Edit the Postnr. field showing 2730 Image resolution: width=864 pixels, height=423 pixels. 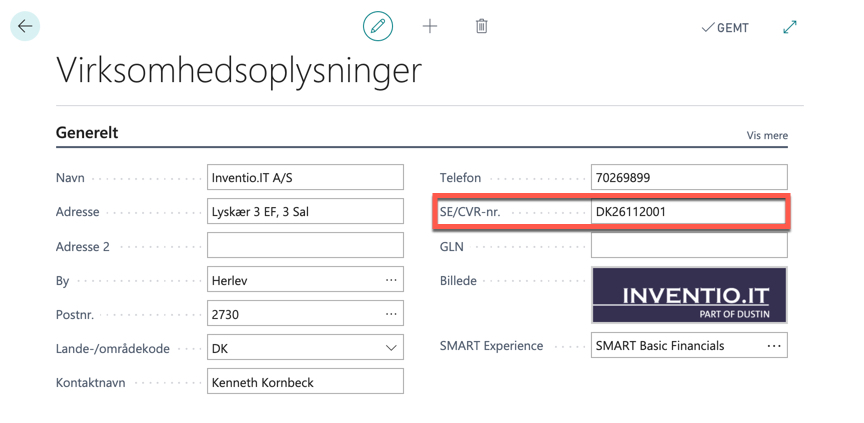point(305,313)
